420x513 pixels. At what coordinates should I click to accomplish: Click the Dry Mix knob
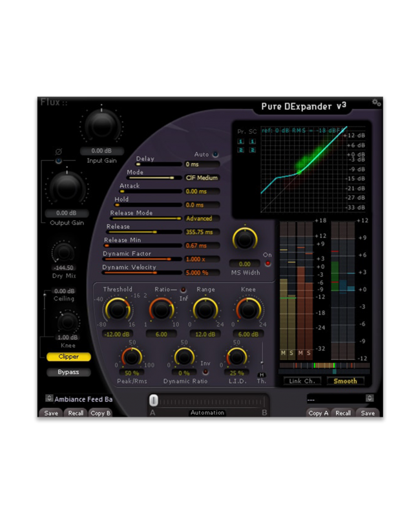pos(63,253)
